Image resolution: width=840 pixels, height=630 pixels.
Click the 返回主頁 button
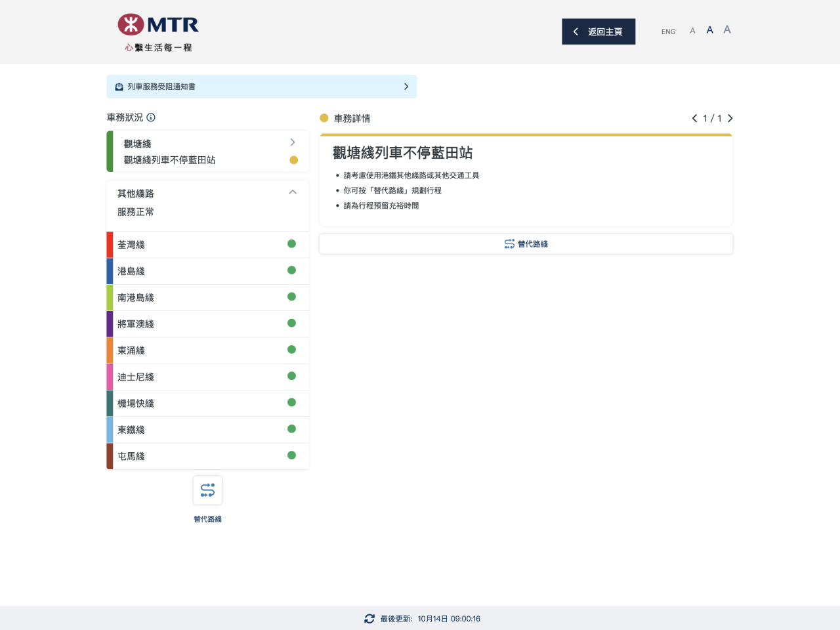(x=598, y=31)
